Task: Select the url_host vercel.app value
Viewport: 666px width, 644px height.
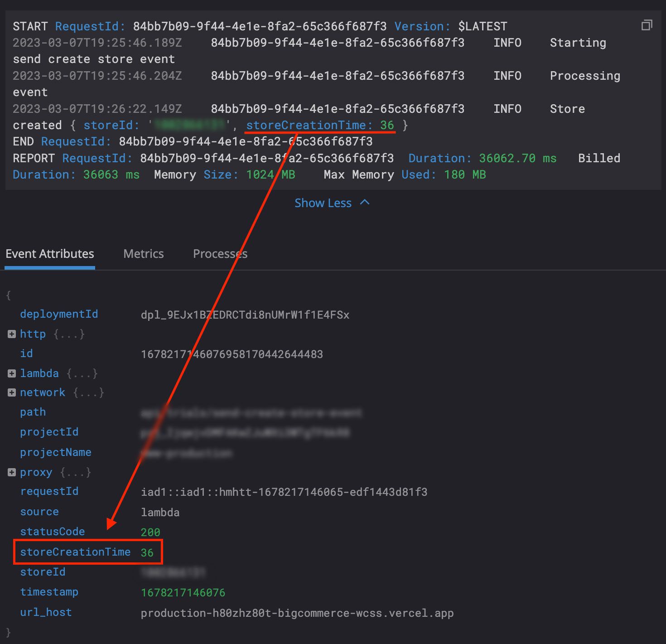Action: click(x=297, y=613)
